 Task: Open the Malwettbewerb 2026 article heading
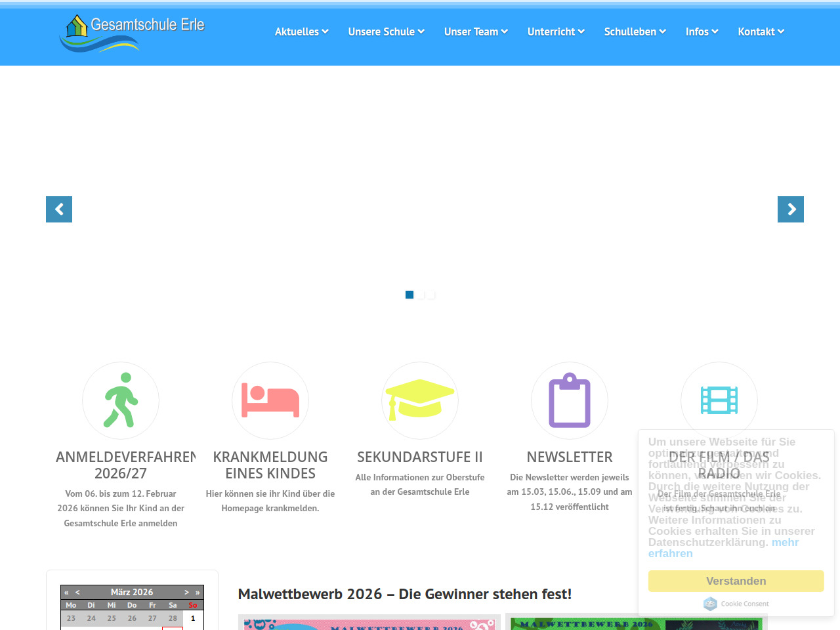tap(404, 594)
